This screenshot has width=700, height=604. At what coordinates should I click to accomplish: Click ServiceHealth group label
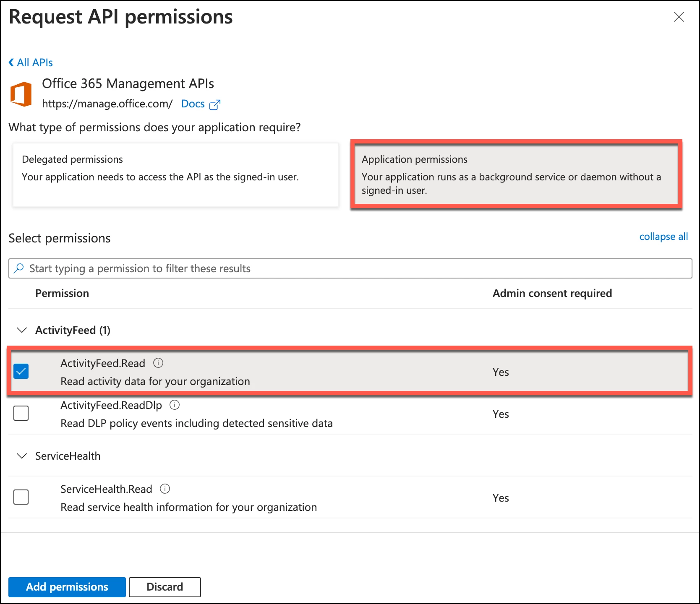tap(68, 456)
